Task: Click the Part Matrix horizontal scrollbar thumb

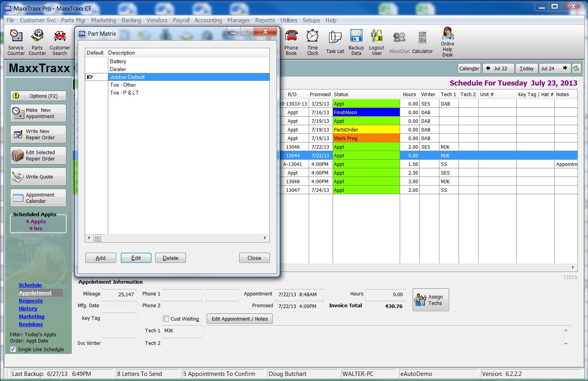Action: click(97, 238)
